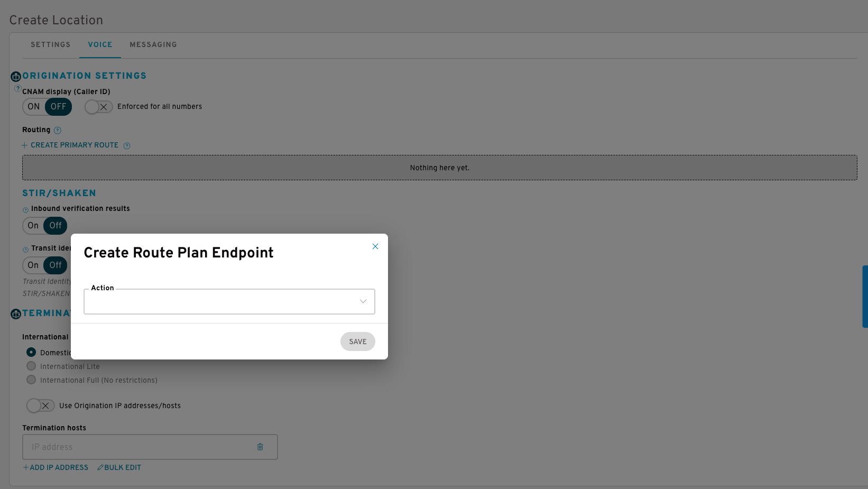The image size is (868, 489).
Task: Open Inbound verification results help icon
Action: pos(25,210)
